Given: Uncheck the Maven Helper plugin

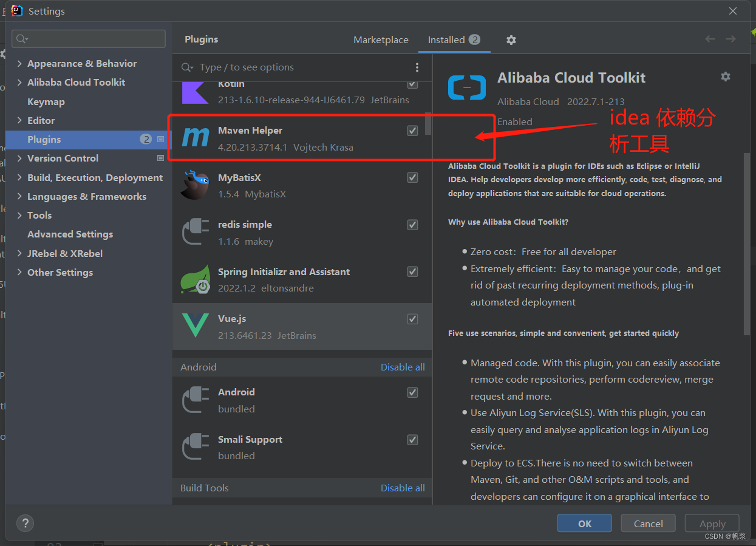Looking at the screenshot, I should (x=413, y=131).
